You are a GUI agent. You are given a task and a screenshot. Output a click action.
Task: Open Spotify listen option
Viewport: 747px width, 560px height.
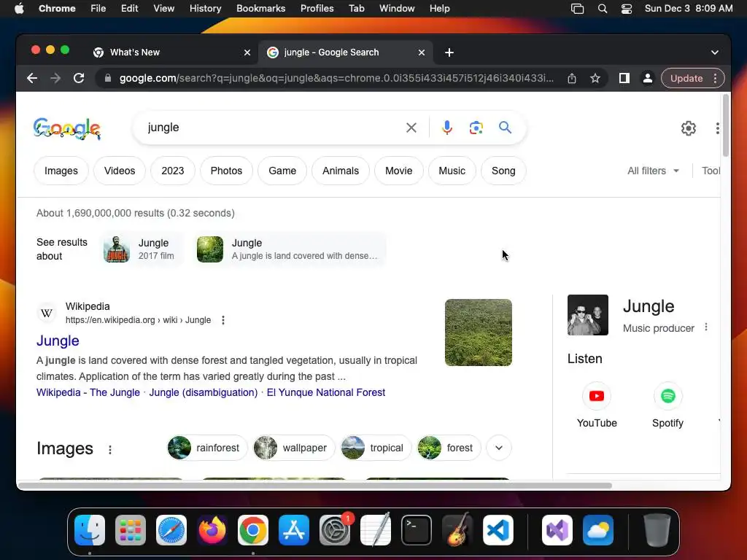(x=668, y=405)
